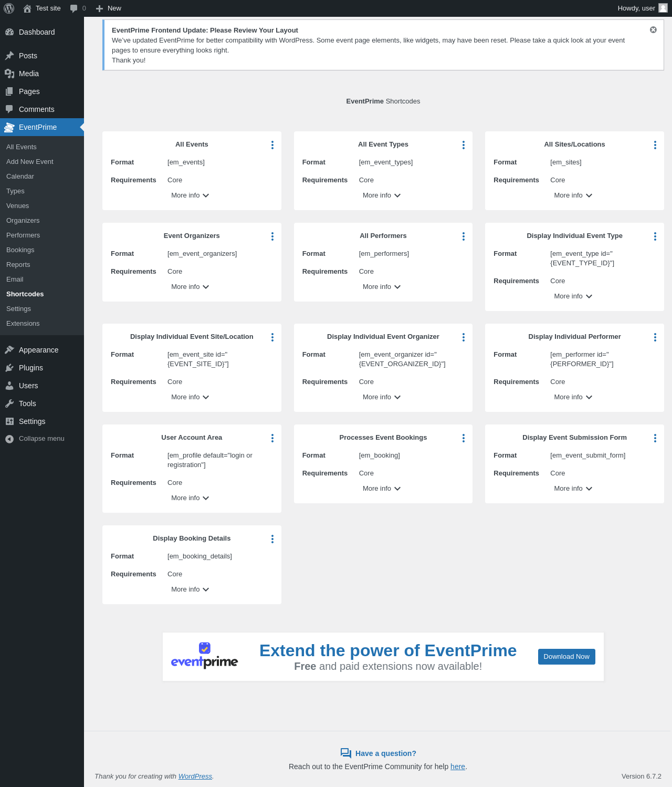The image size is (672, 787).
Task: Open the comments bubble in admin bar
Action: coord(74,8)
